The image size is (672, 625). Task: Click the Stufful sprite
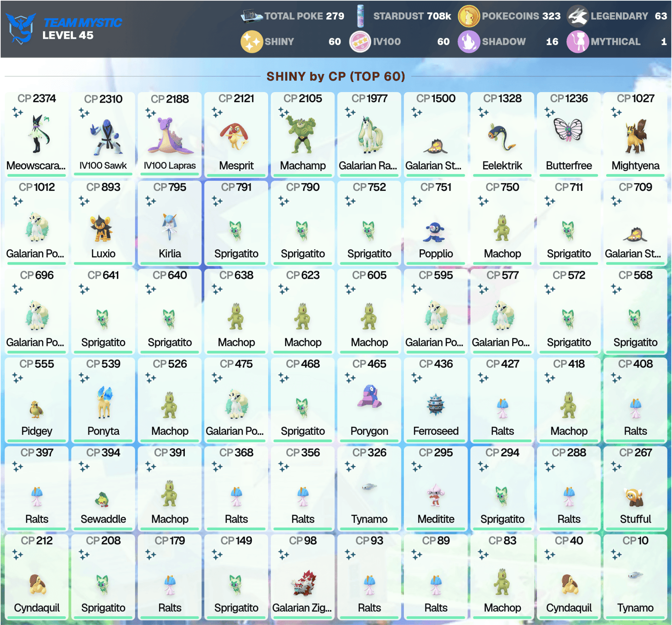coord(634,497)
